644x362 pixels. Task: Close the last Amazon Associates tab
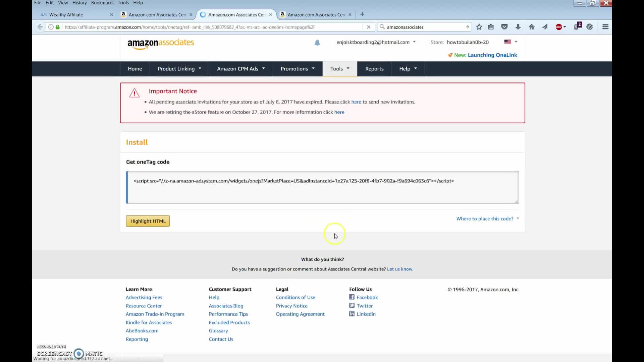(x=350, y=15)
